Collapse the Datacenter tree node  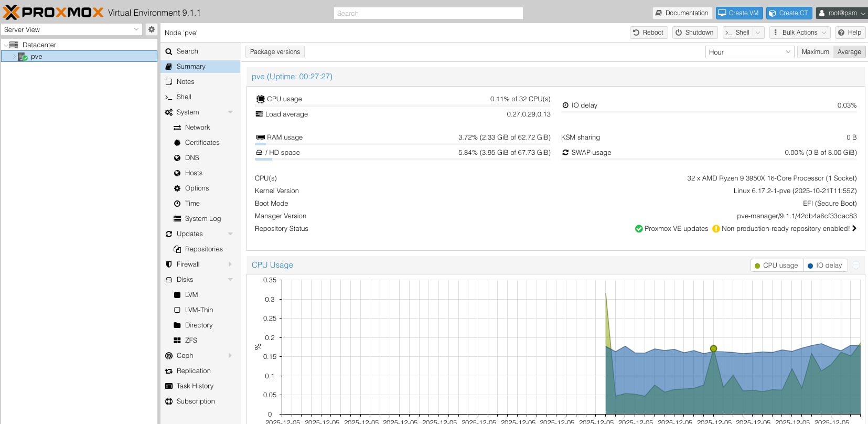click(x=6, y=45)
